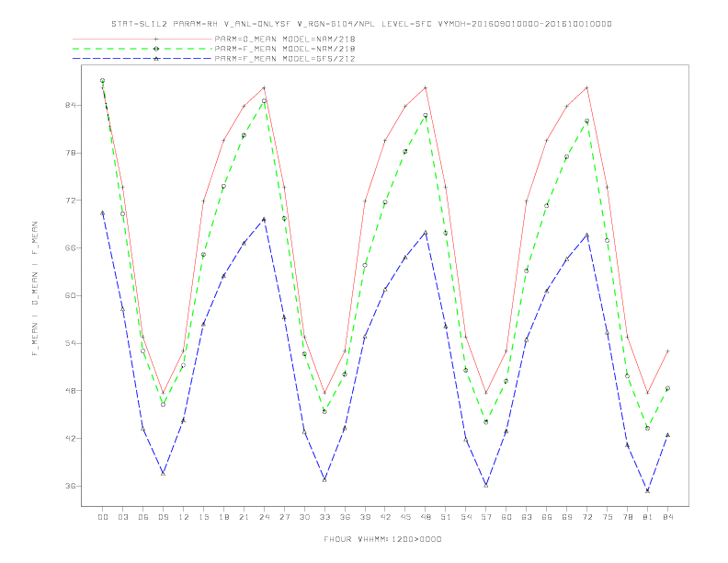Click x-axis forecast hour label 81
Image resolution: width=728 pixels, height=563 pixels.
[648, 517]
